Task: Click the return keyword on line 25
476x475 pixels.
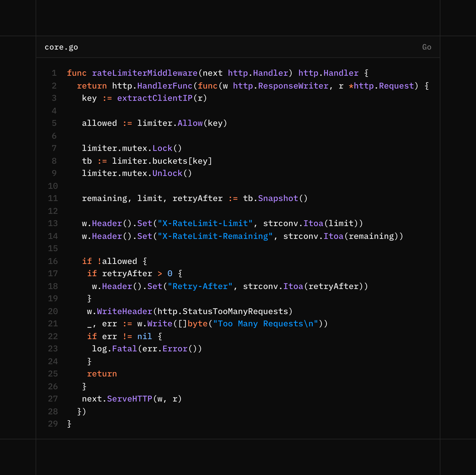Action: [102, 374]
